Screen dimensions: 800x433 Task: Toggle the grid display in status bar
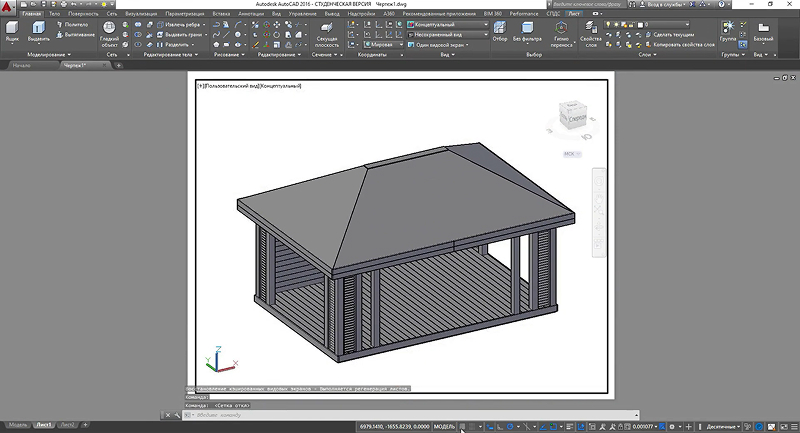tap(462, 426)
